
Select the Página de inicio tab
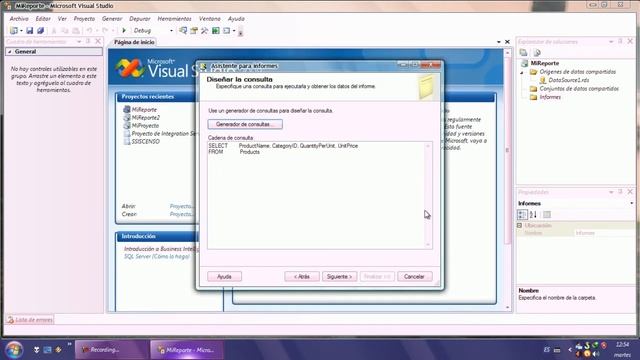134,42
